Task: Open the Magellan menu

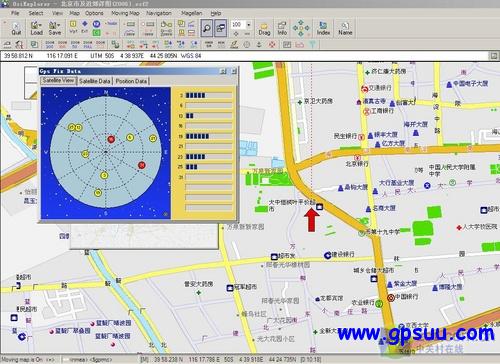Action: (x=191, y=13)
